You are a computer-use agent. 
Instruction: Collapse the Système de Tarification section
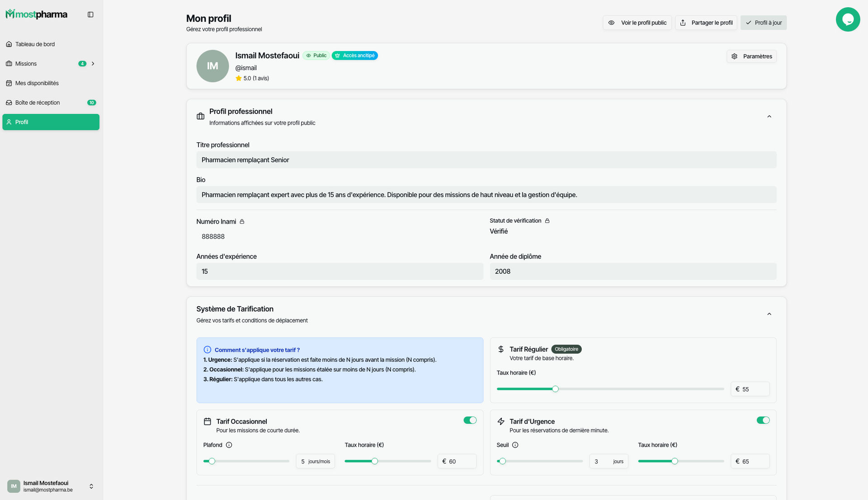(769, 314)
